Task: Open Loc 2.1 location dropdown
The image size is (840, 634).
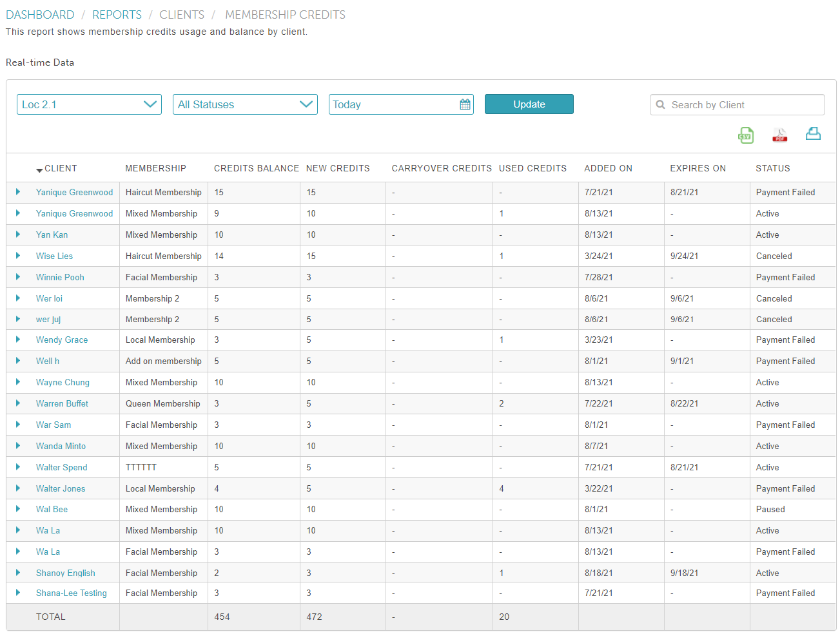Action: click(89, 104)
